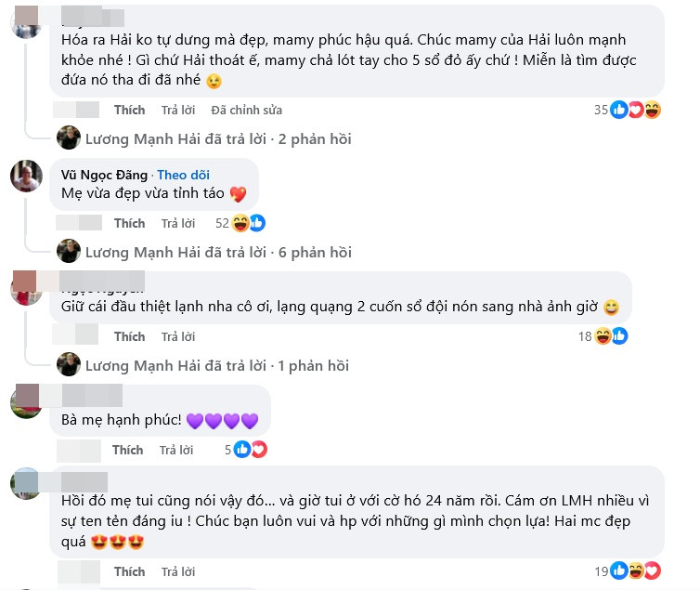Follow Vũ Ngọc Đăng via Theo dõi

(x=183, y=175)
